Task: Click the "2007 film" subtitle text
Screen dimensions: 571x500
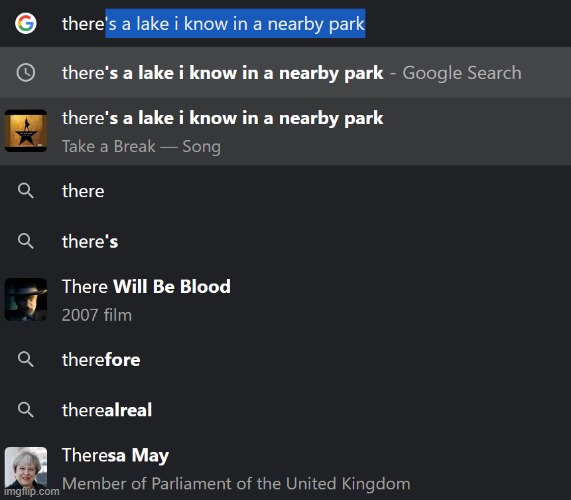Action: pos(97,315)
